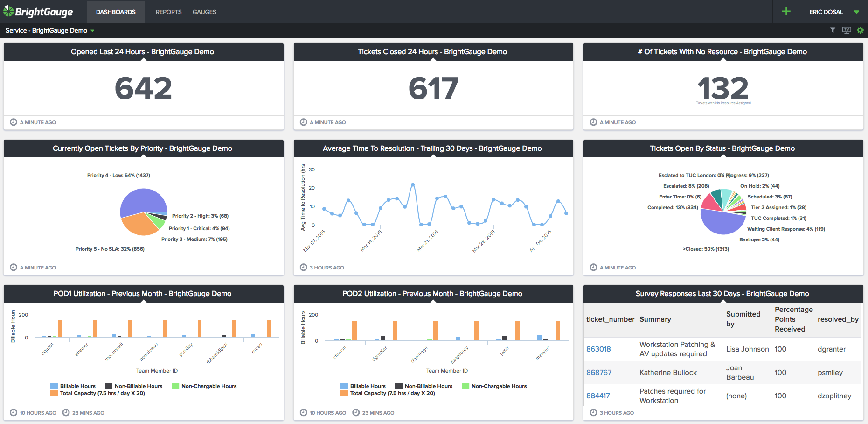Image resolution: width=868 pixels, height=424 pixels.
Task: Click clock icon under Survey Responses
Action: tap(594, 413)
